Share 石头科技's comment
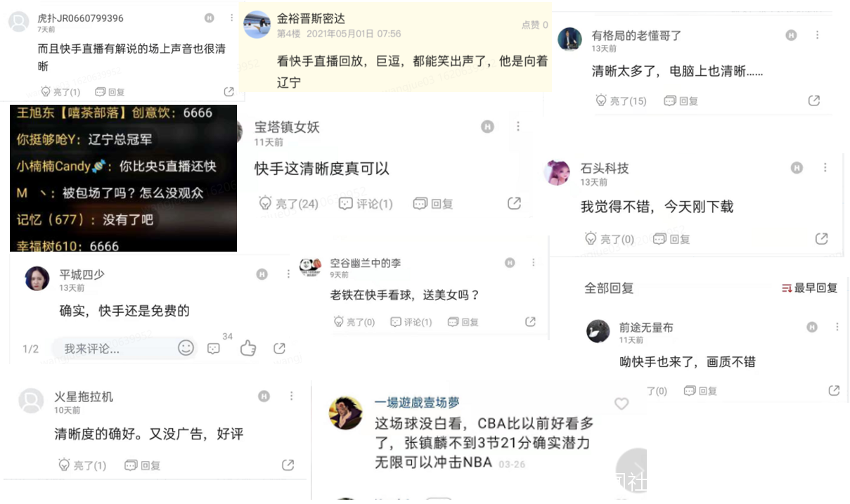This screenshot has height=504, width=850. [821, 239]
